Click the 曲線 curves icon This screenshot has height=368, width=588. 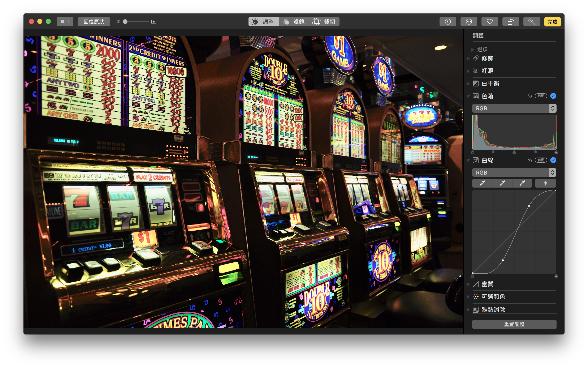pyautogui.click(x=475, y=160)
